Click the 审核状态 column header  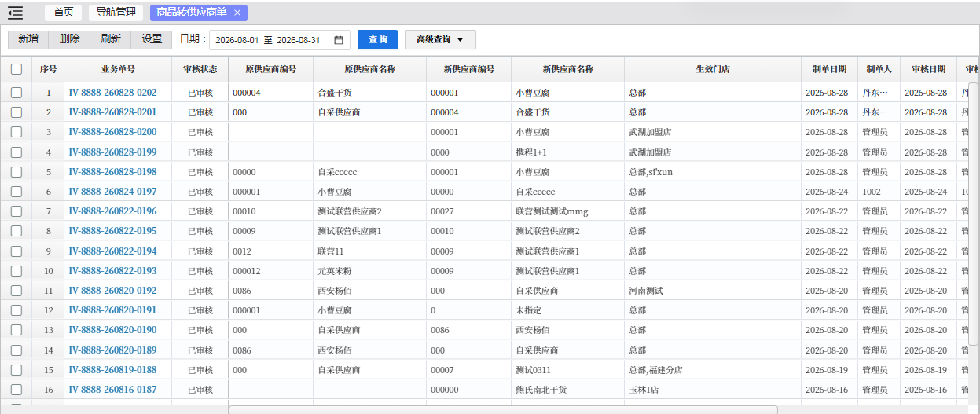tap(200, 69)
